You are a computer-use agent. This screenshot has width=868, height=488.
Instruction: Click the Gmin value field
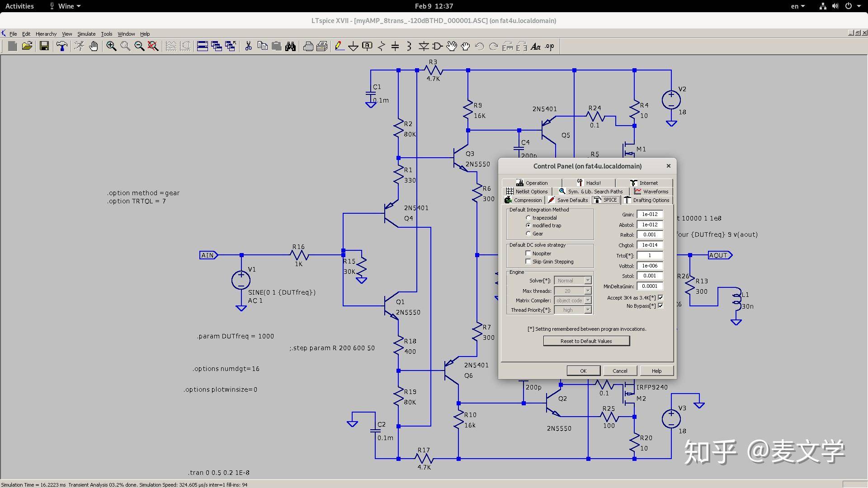(x=650, y=214)
